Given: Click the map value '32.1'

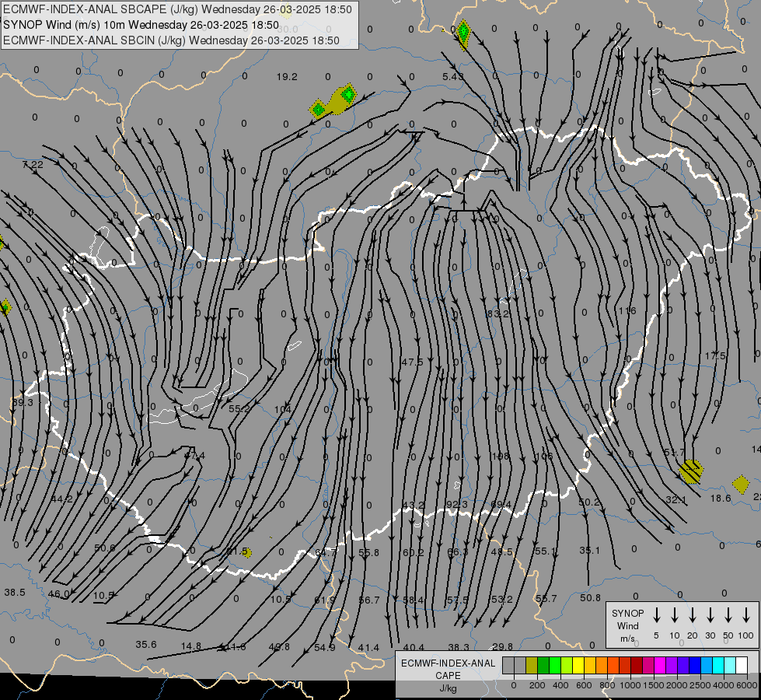Looking at the screenshot, I should [676, 500].
